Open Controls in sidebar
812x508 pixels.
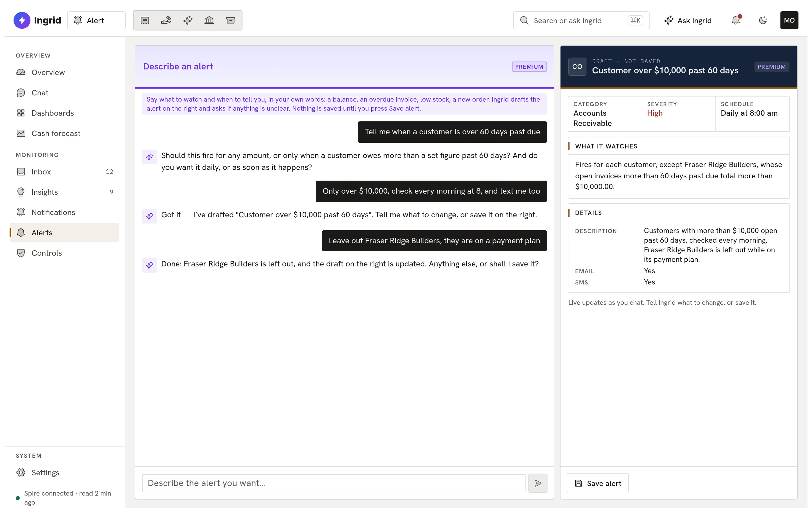pyautogui.click(x=64, y=253)
